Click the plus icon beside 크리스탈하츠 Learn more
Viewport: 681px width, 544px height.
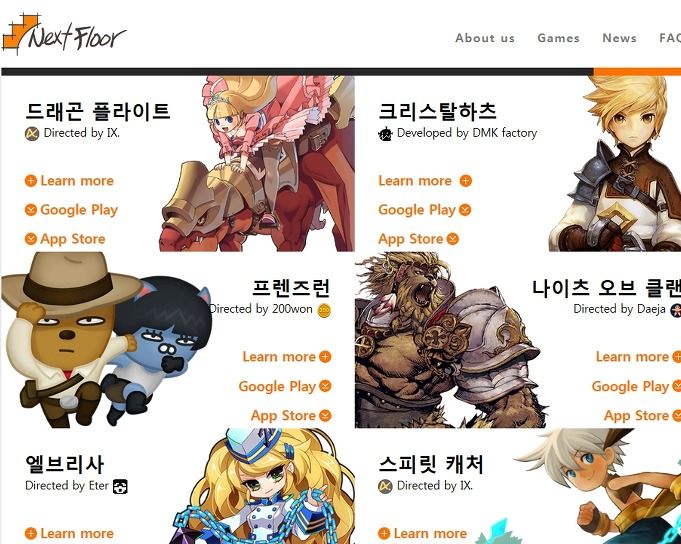tap(466, 181)
